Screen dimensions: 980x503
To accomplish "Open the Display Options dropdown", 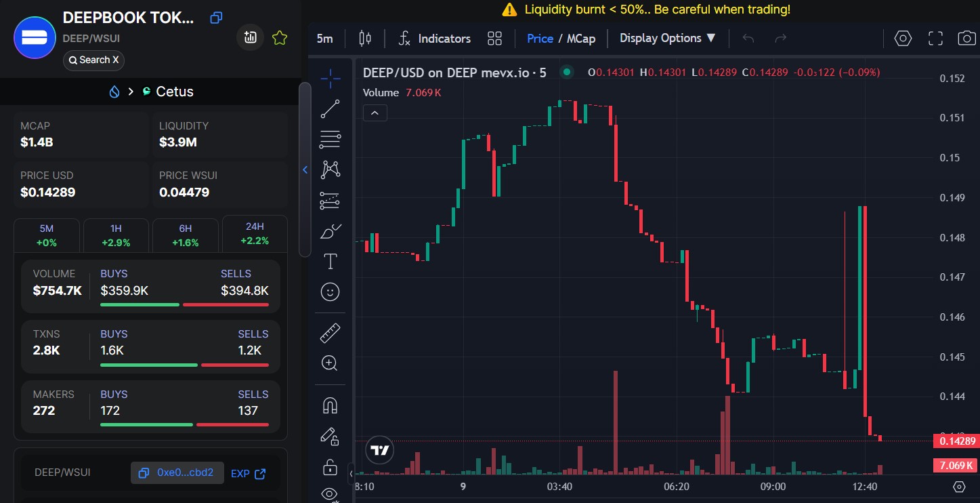I will (668, 39).
